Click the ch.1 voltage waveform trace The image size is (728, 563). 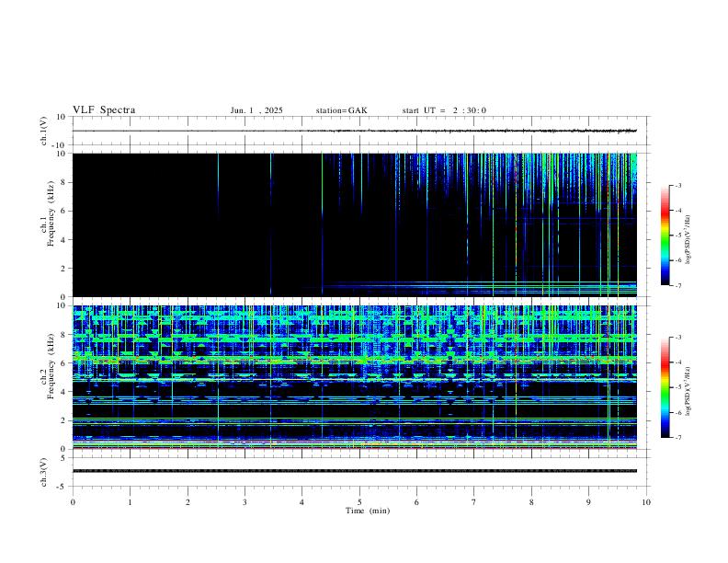pyautogui.click(x=355, y=131)
